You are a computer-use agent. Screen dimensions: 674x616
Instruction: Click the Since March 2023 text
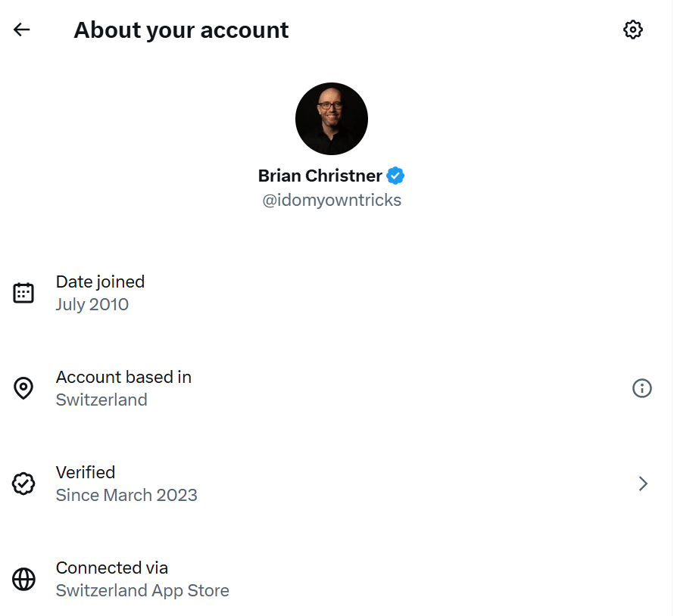[126, 496]
